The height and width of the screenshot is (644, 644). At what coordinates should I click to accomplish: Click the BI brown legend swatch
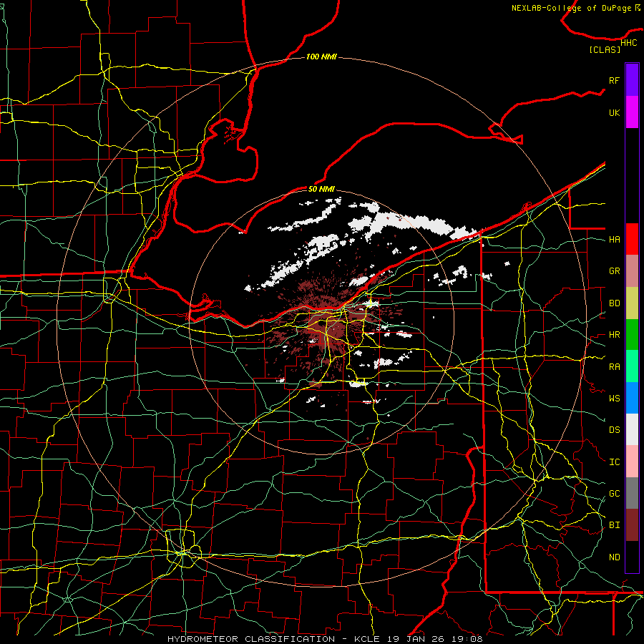(x=632, y=525)
